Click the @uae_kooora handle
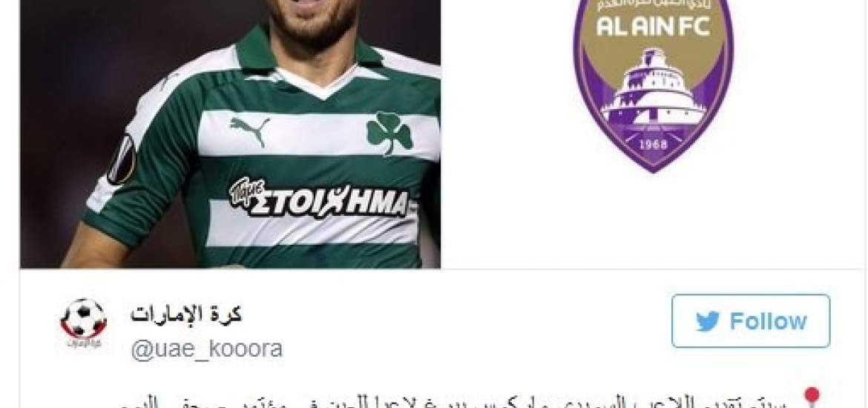The height and width of the screenshot is (408, 868). coord(206,349)
